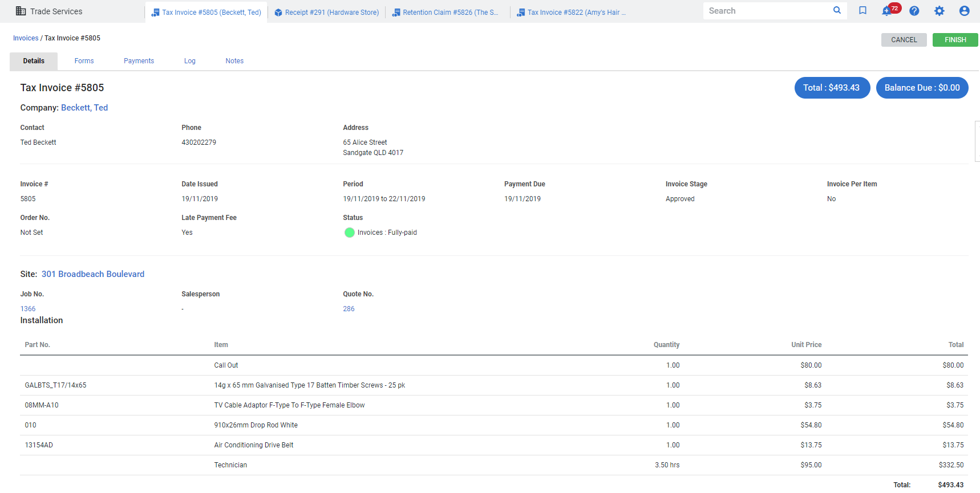Open the Beckett, Ted company link
Viewport: 980px width, 493px height.
click(84, 108)
